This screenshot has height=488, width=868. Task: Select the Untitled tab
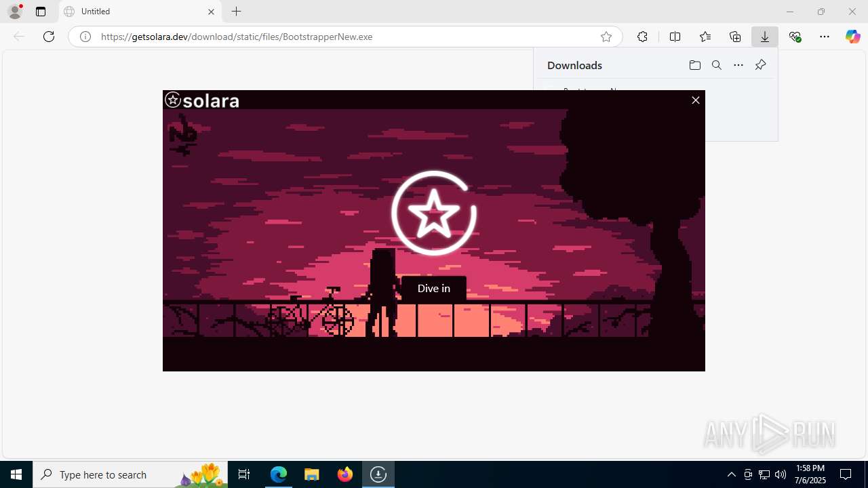point(140,12)
